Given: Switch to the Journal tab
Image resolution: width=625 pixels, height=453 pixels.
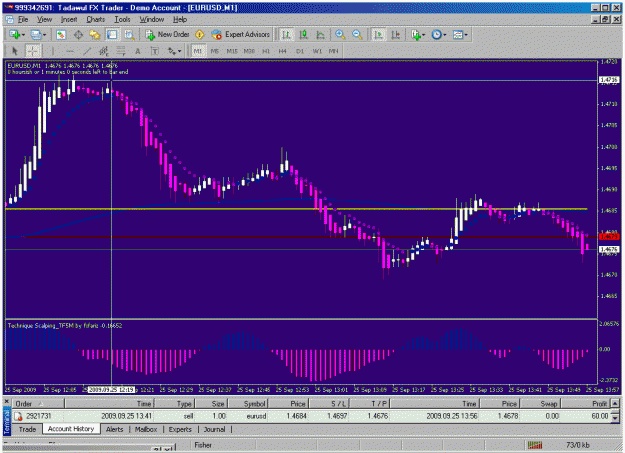Looking at the screenshot, I should (214, 429).
